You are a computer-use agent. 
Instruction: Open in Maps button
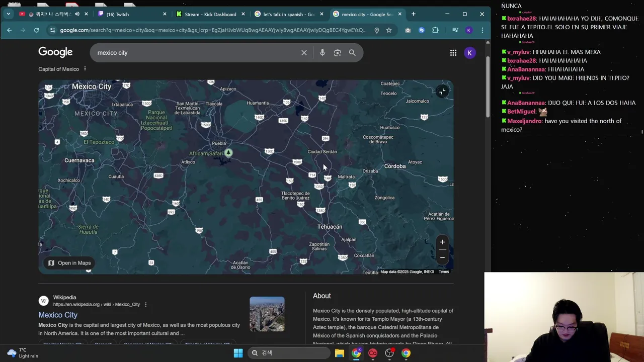(x=69, y=263)
